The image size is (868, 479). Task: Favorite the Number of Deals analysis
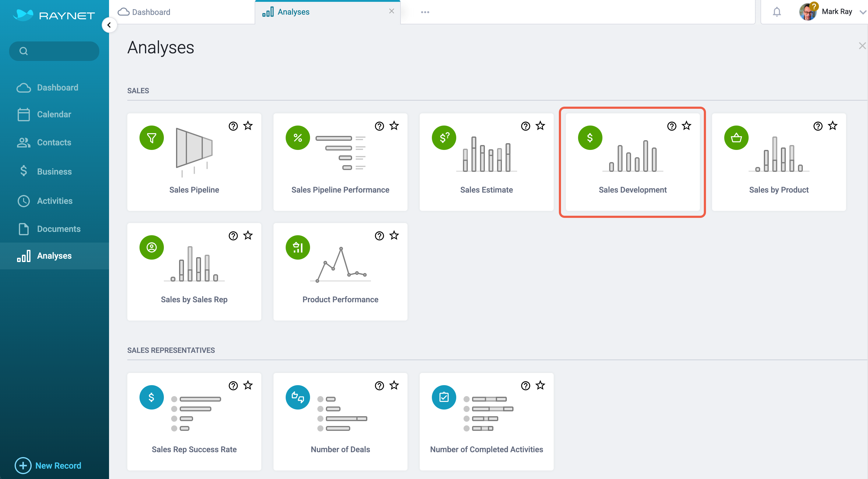pos(394,385)
